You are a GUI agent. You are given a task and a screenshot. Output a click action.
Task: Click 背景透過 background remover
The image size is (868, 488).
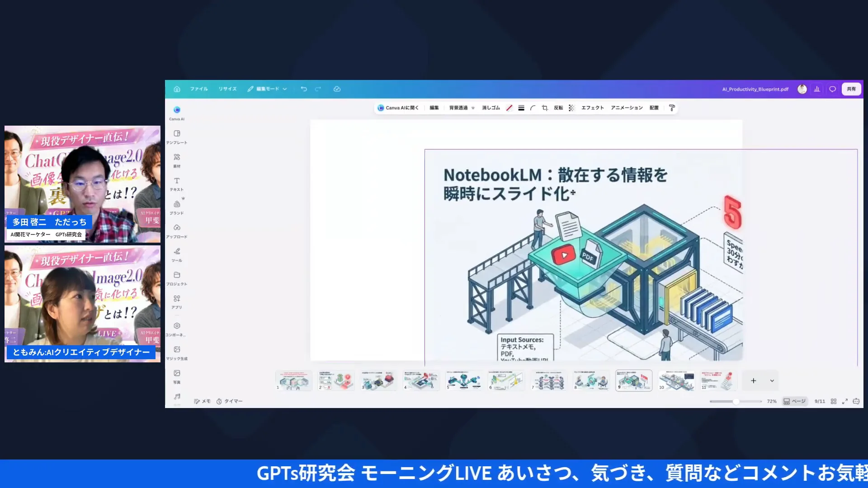462,108
